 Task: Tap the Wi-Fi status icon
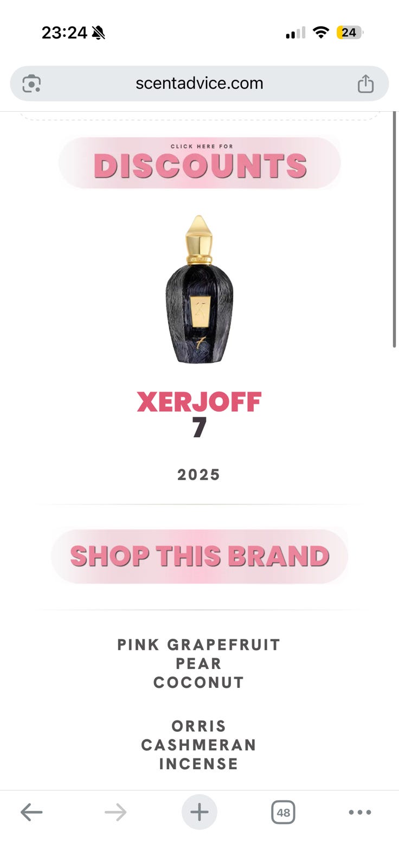click(321, 33)
